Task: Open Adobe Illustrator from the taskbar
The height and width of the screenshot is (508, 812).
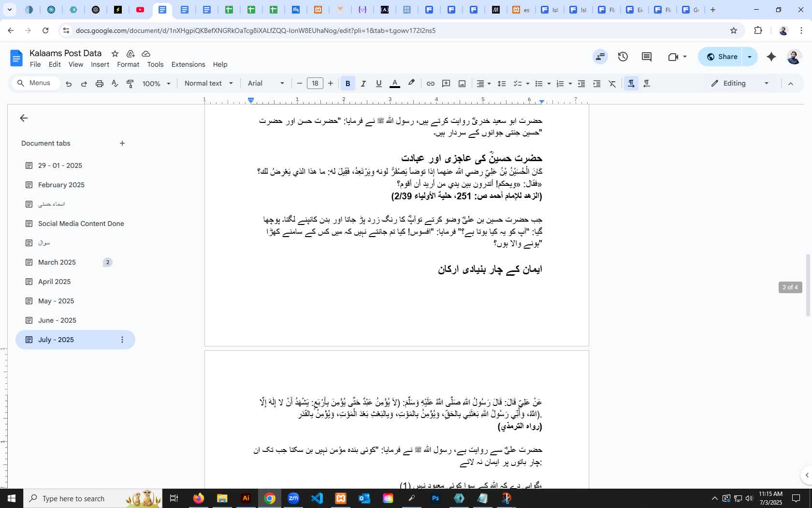Action: point(246,498)
